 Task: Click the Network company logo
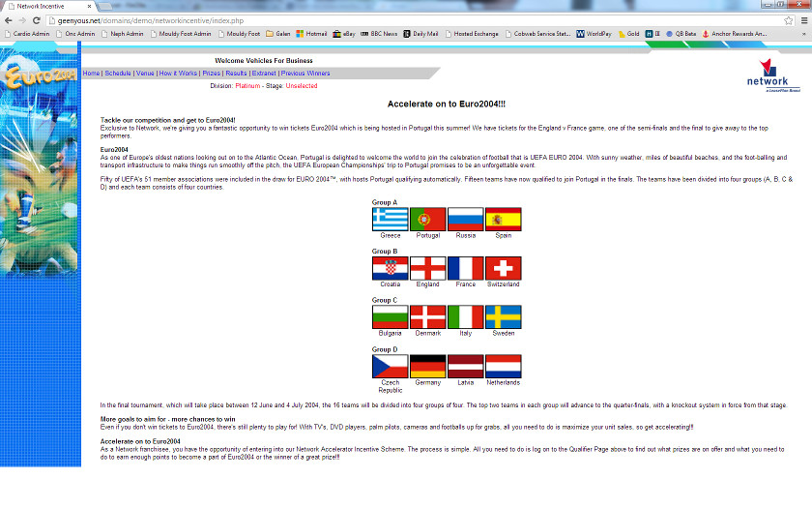point(773,75)
